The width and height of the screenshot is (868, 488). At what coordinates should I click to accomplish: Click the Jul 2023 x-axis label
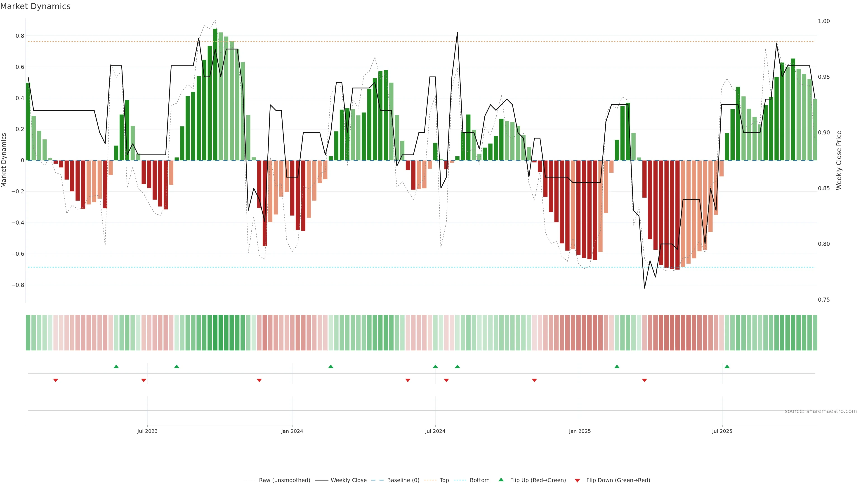pyautogui.click(x=147, y=431)
